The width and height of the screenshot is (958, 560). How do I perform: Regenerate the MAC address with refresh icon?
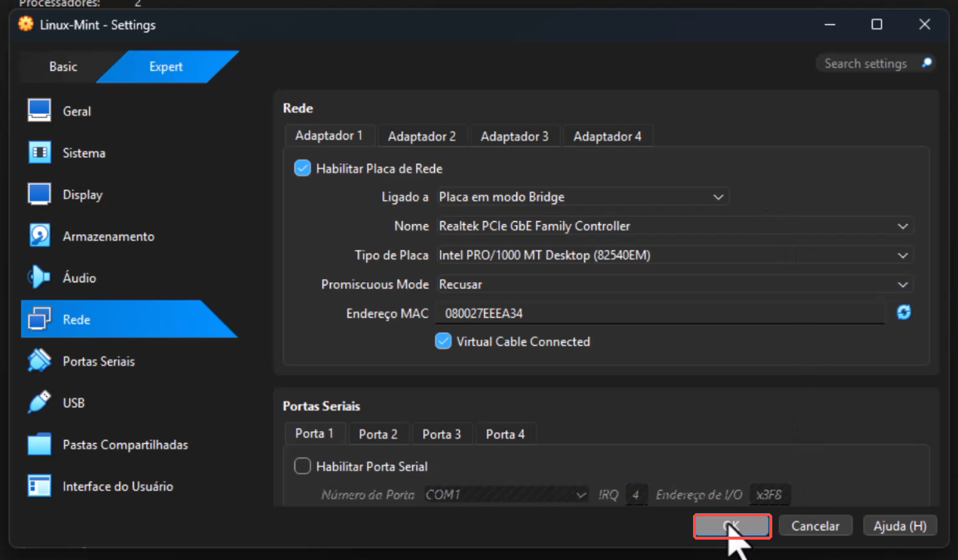[x=903, y=312]
